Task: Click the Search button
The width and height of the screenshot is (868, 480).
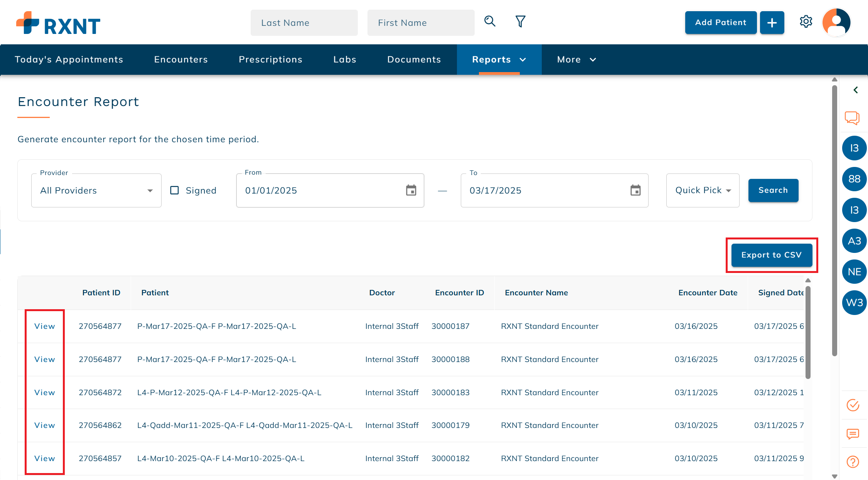Action: [773, 190]
